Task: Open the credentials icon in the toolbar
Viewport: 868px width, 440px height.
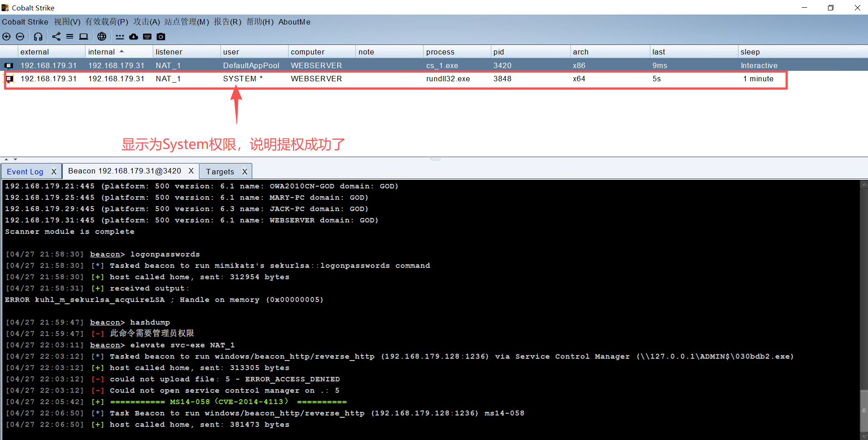Action: coord(120,37)
